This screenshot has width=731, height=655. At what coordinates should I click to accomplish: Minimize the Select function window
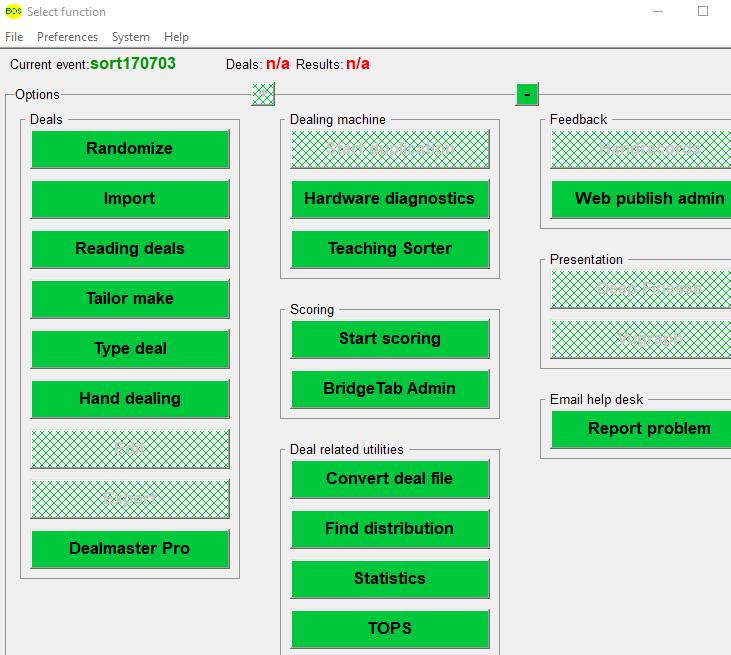tap(658, 11)
